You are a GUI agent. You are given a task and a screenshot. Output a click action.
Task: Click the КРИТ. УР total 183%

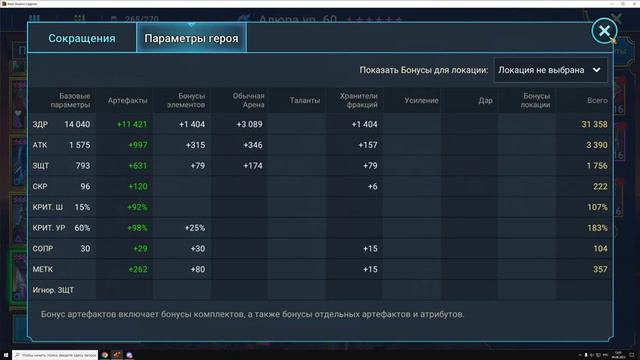click(598, 228)
